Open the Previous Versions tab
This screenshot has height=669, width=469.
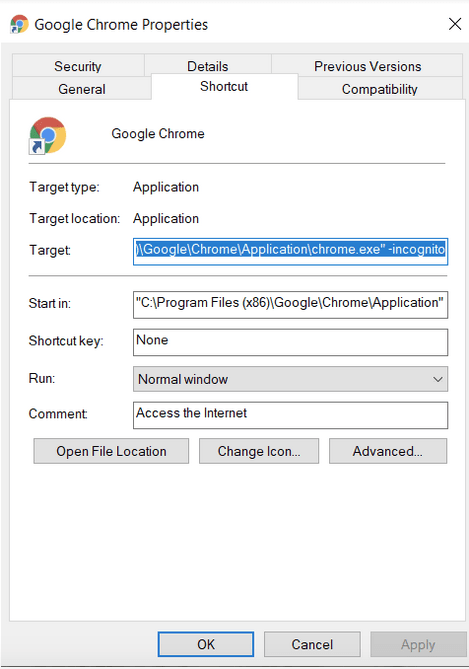(367, 66)
